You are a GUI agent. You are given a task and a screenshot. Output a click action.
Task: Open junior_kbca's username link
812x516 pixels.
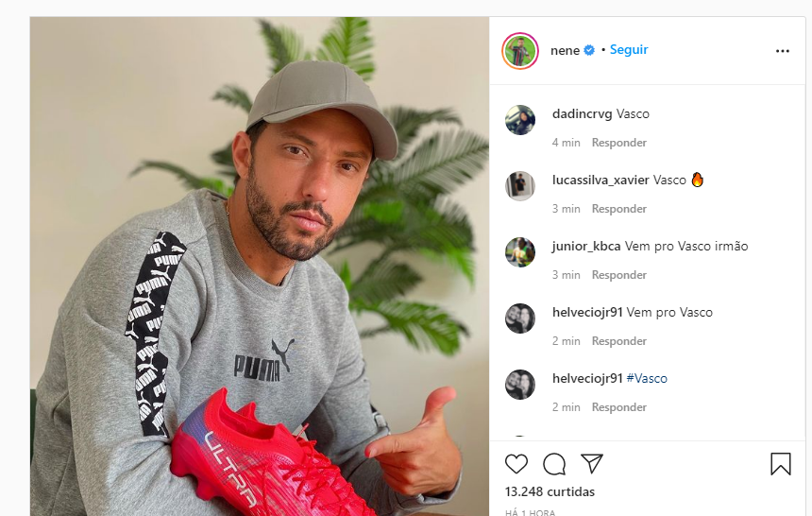point(586,247)
